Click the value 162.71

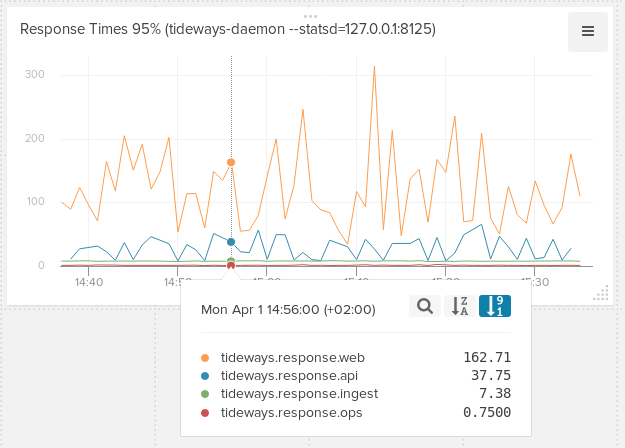click(487, 358)
